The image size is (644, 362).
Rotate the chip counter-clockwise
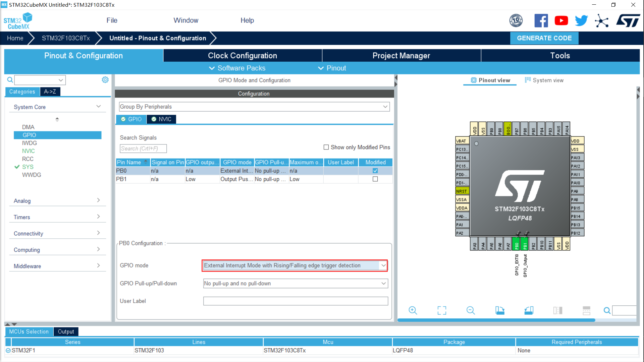(529, 310)
